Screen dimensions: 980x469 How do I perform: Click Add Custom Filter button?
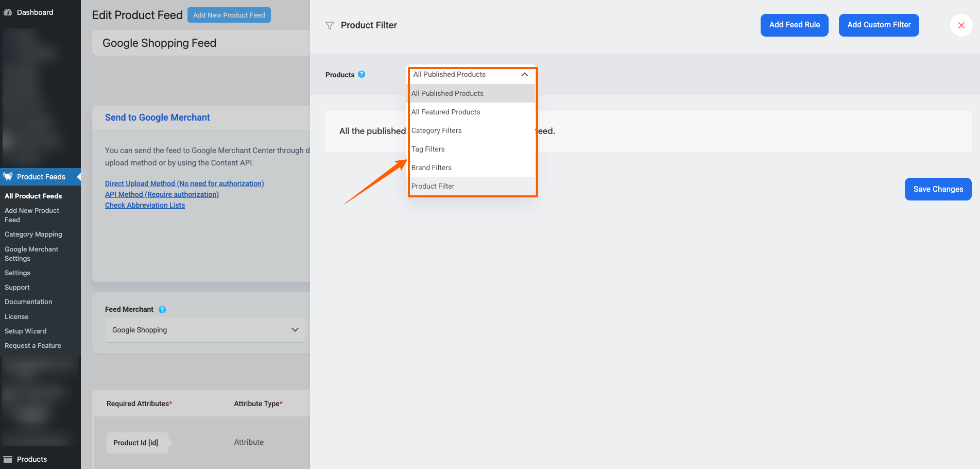click(879, 25)
